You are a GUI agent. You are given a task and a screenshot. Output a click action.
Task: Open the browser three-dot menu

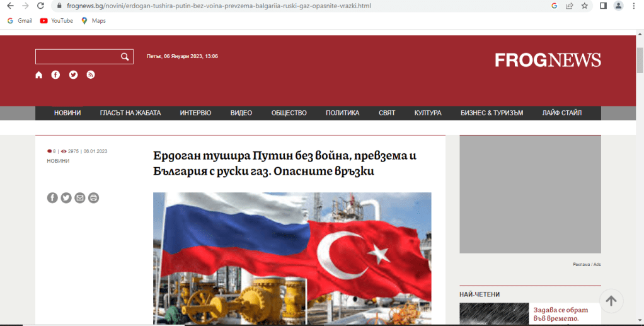point(634,6)
